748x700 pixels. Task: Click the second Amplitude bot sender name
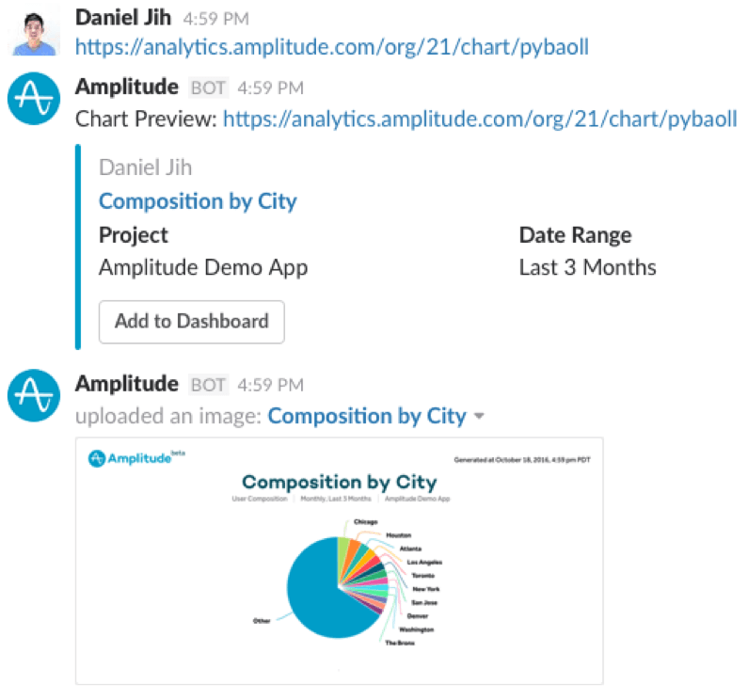(x=126, y=384)
